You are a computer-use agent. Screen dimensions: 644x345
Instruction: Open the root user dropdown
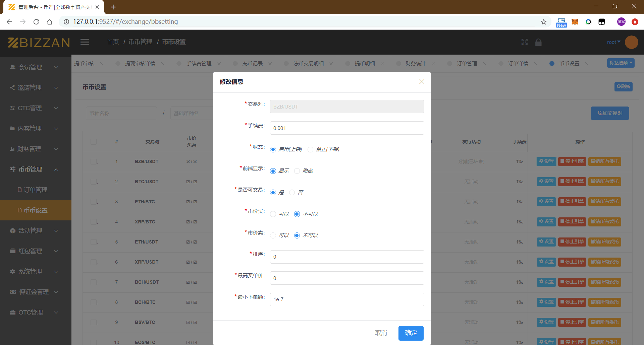613,42
